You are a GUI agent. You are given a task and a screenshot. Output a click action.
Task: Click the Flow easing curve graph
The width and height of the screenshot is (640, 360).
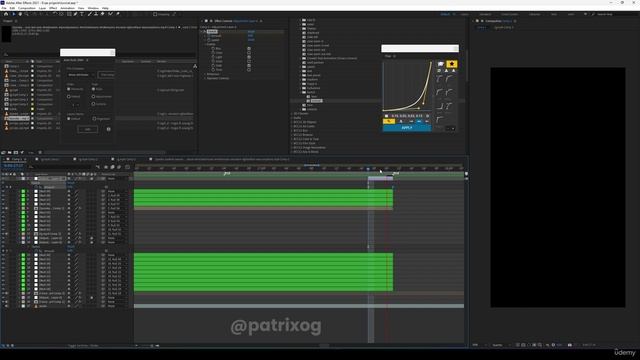[407, 86]
